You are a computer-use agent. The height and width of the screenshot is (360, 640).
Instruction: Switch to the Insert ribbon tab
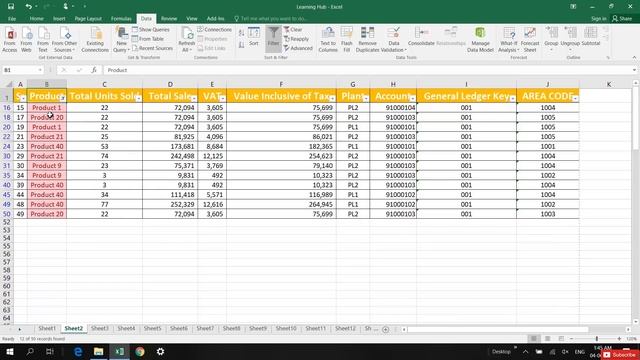pyautogui.click(x=59, y=19)
